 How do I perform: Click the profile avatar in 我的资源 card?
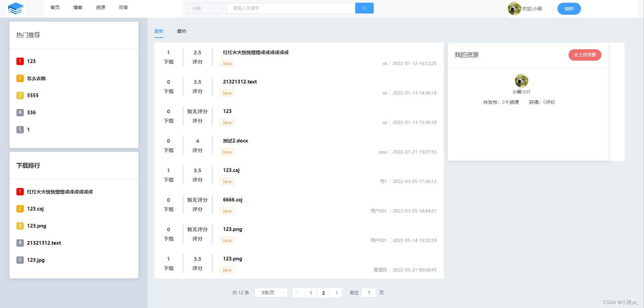coord(521,81)
